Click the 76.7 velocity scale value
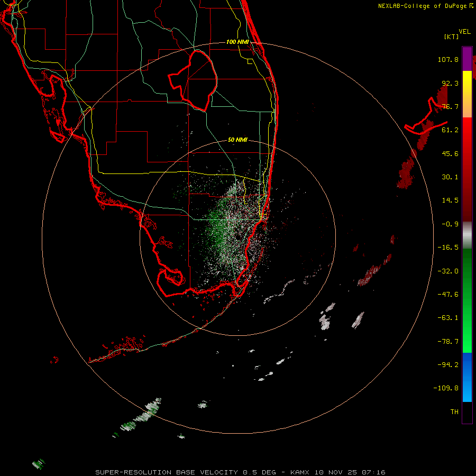The height and width of the screenshot is (476, 476). 450,106
